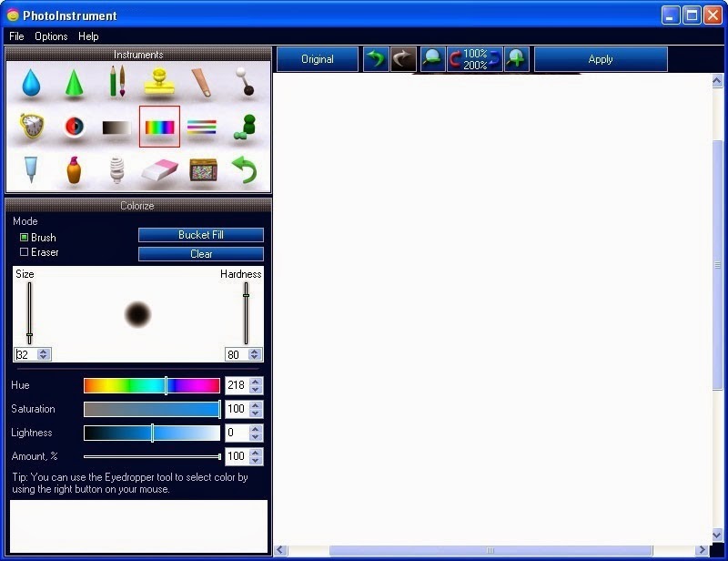Viewport: 728px width, 561px height.
Task: Select the finger Skin Cleaner tool
Action: click(x=201, y=82)
